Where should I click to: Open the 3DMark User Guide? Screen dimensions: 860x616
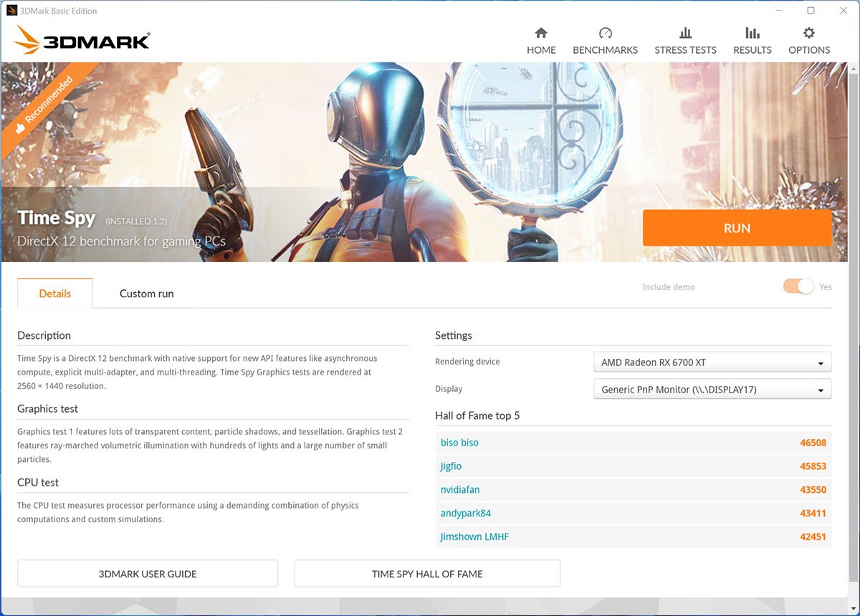pos(148,574)
